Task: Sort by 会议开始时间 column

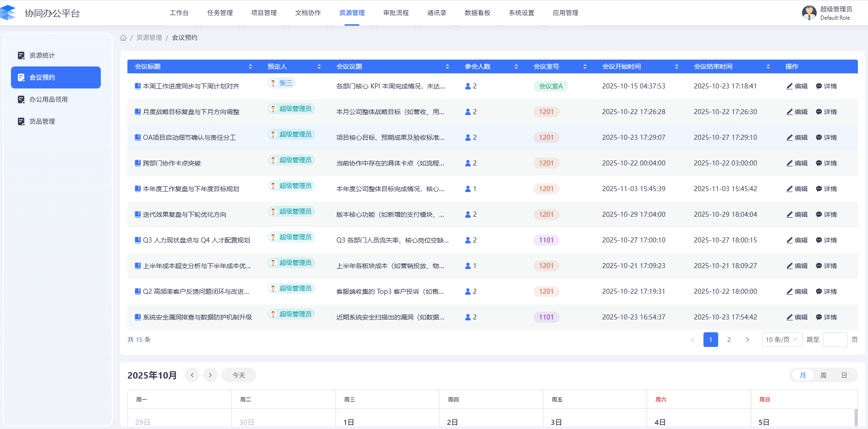Action: [676, 66]
